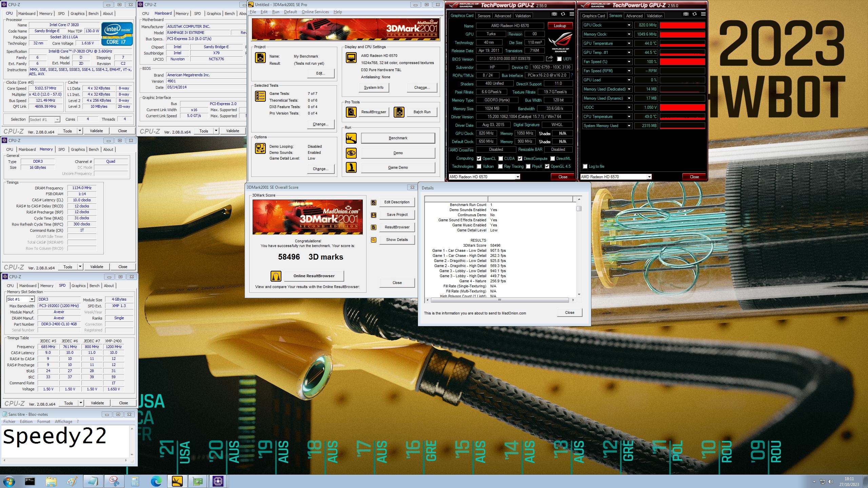Click the Benchmark run icon
This screenshot has height=488, width=868.
pyautogui.click(x=351, y=138)
